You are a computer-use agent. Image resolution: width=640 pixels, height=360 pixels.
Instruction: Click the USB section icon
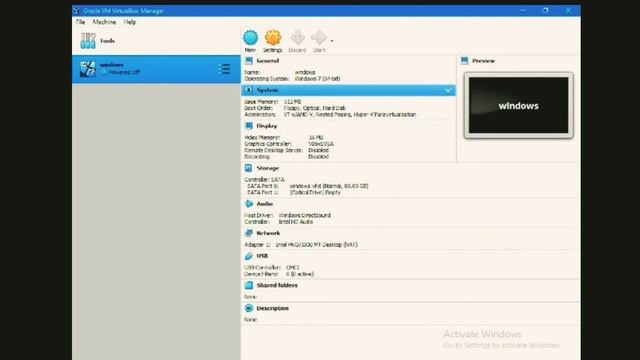pos(249,256)
